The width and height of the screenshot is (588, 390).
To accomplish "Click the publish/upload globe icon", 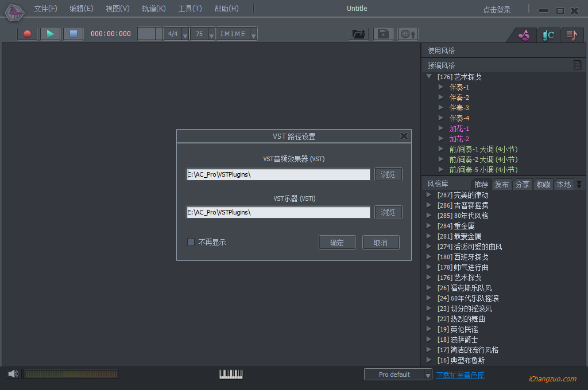I will (x=407, y=33).
